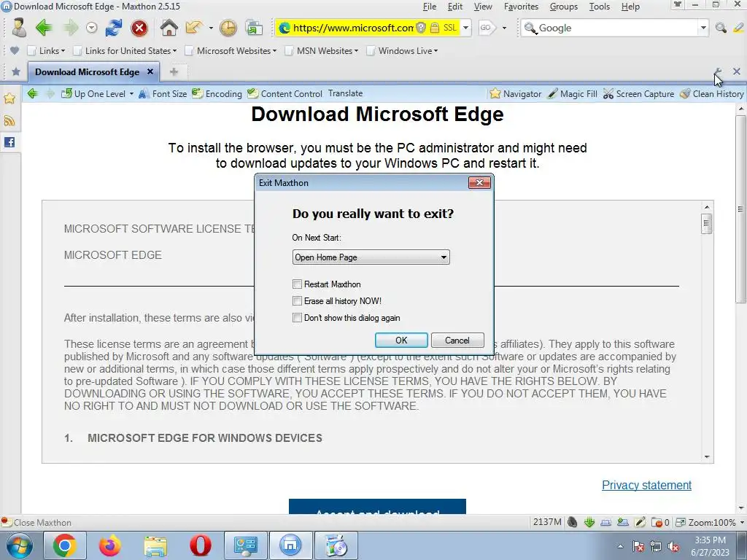Viewport: 747px width, 560px height.
Task: Click OK in Exit Maxthon dialog
Action: click(401, 340)
